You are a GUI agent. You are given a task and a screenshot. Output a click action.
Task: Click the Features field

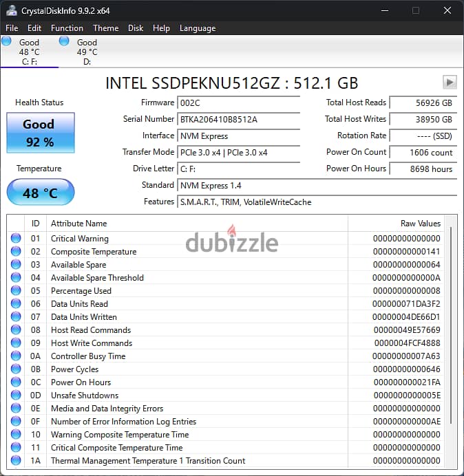click(x=317, y=202)
